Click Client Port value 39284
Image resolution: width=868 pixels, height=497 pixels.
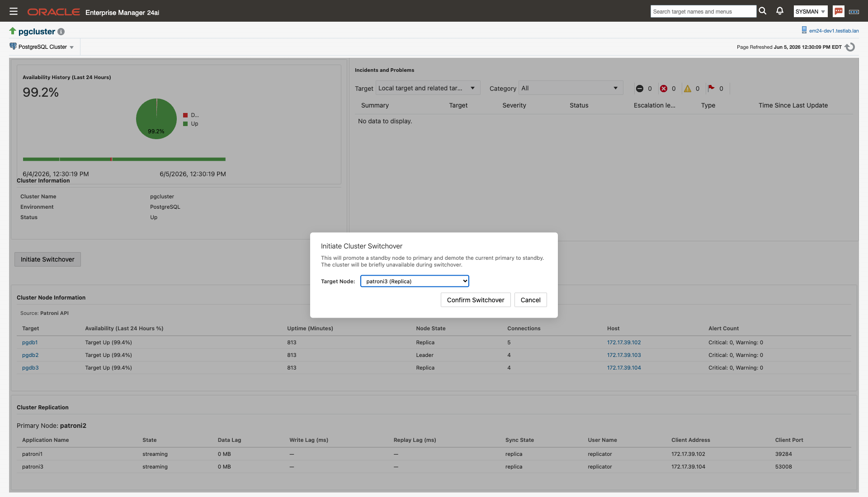tap(783, 454)
